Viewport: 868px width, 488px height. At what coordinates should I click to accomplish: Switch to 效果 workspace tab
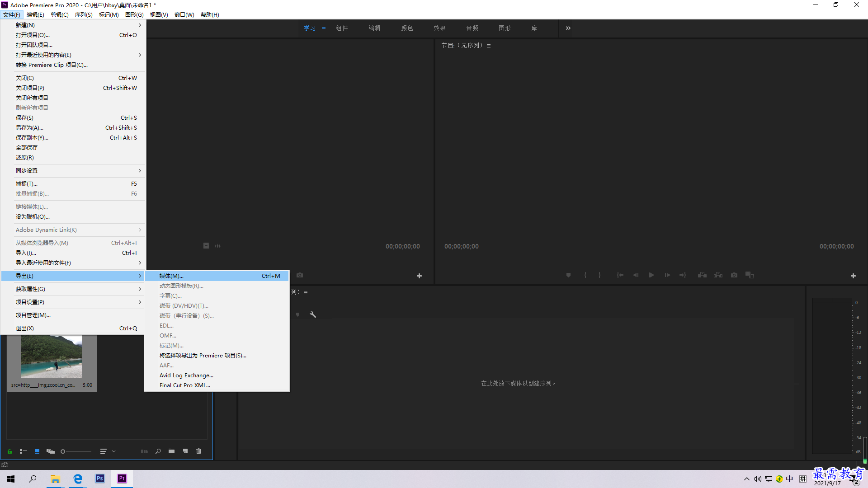(x=440, y=28)
